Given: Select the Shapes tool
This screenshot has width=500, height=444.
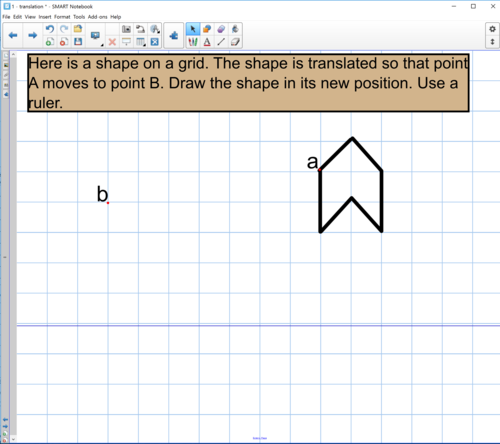Looking at the screenshot, I should [207, 29].
